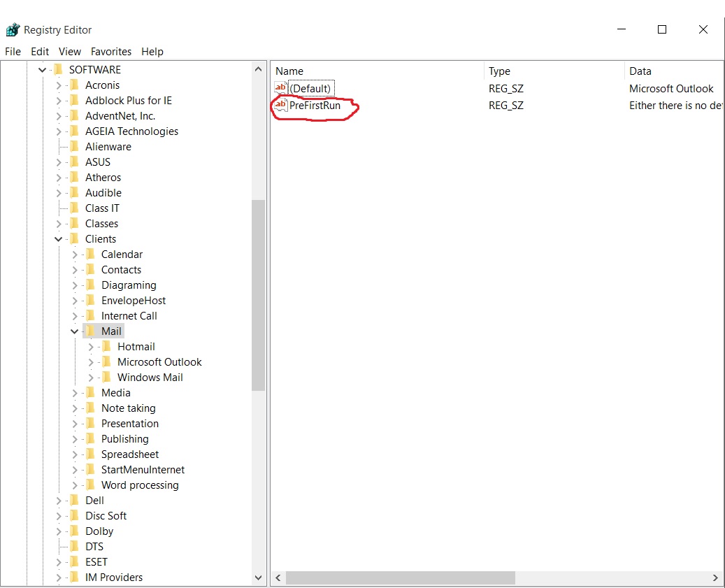Collapse the SOFTWARE key
Image resolution: width=725 pixels, height=588 pixels.
tap(42, 70)
